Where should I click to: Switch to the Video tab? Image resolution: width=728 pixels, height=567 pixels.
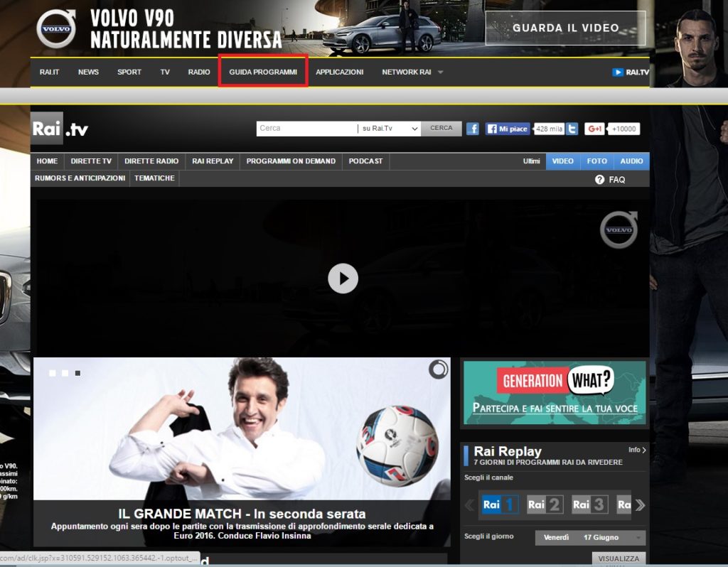(562, 161)
